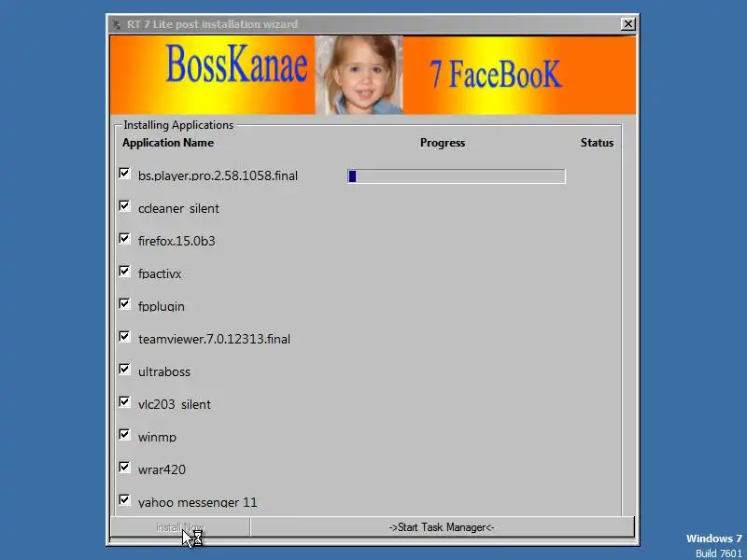Select the bs.player.pro.2.58.1058.final label
The image size is (747, 560).
point(218,175)
